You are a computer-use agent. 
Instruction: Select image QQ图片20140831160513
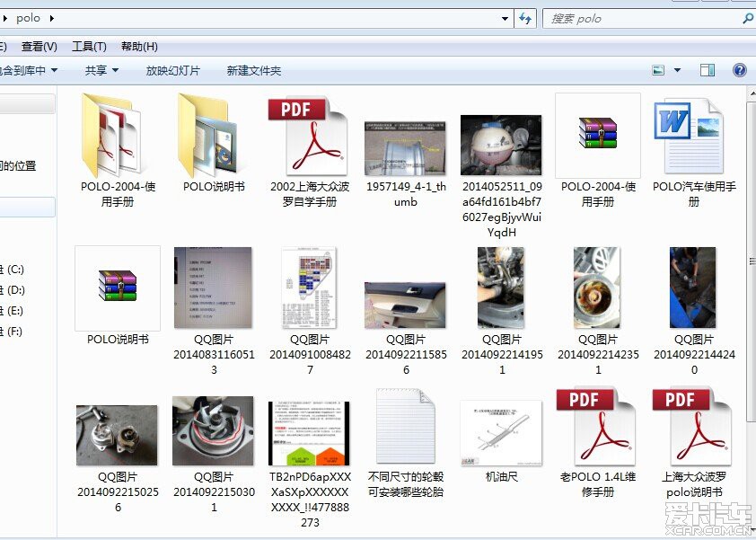(x=213, y=288)
